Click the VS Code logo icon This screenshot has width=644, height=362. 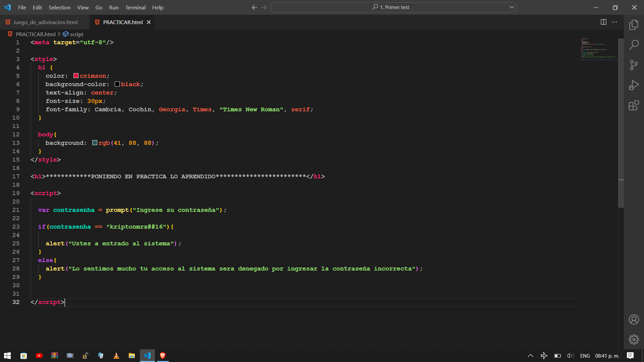point(7,7)
